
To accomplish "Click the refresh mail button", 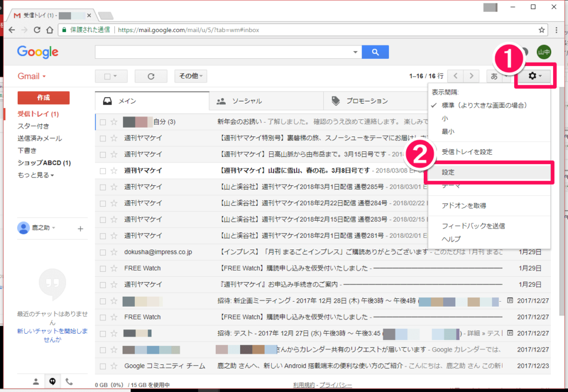I will click(x=151, y=77).
